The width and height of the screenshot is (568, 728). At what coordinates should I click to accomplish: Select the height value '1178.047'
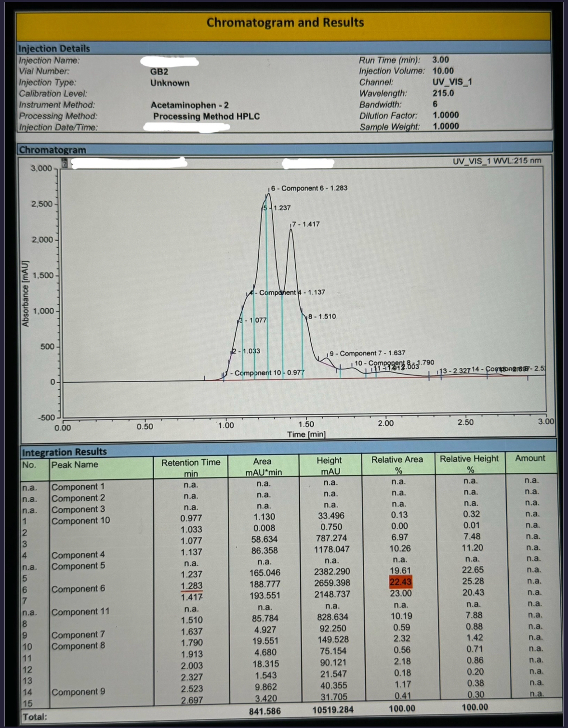(x=331, y=549)
